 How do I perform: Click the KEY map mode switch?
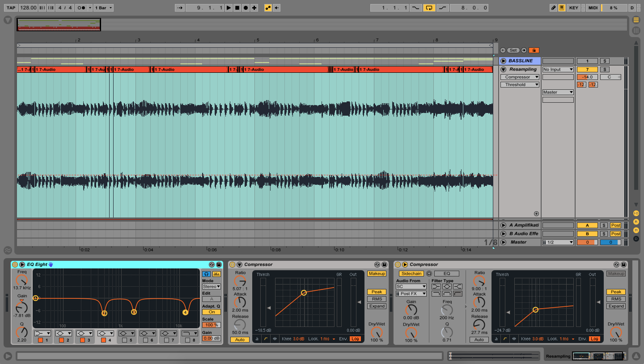pos(574,8)
